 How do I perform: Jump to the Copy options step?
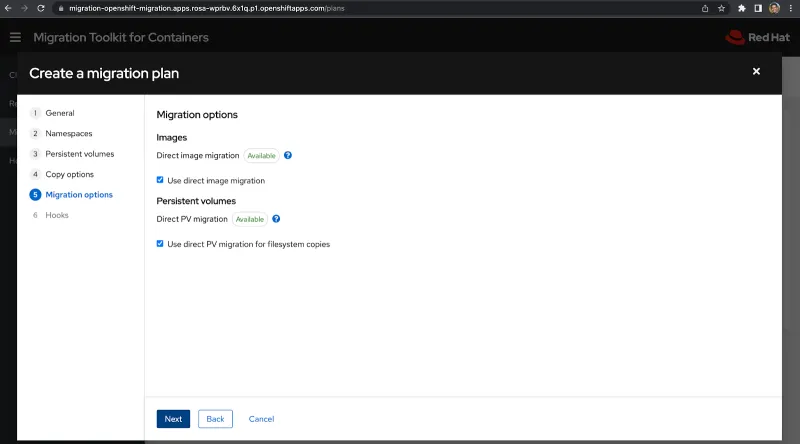pos(69,174)
